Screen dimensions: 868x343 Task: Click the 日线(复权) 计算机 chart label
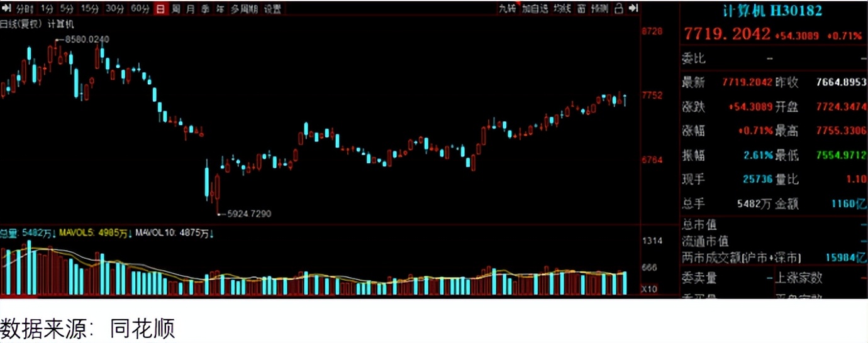[37, 24]
